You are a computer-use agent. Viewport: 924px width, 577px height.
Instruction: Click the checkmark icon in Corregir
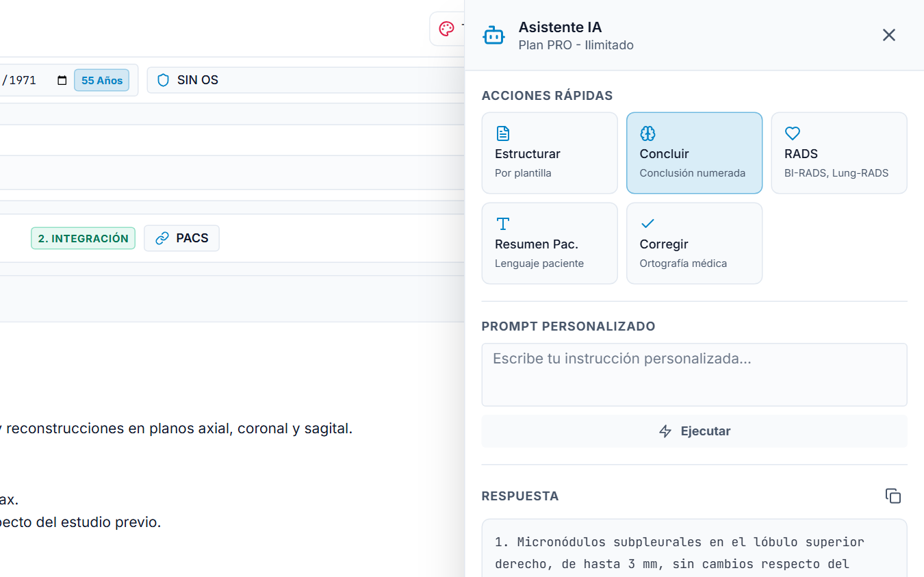click(x=647, y=224)
